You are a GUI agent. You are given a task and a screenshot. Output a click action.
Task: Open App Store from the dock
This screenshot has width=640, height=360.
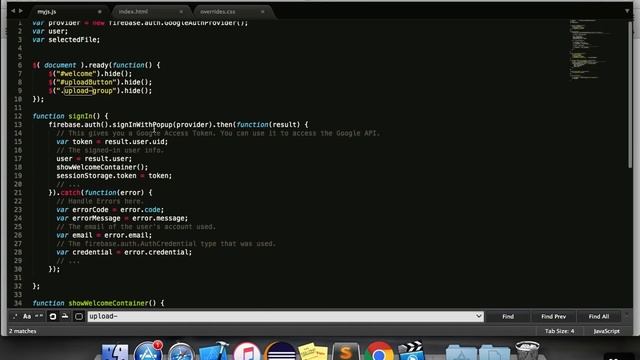(148, 352)
